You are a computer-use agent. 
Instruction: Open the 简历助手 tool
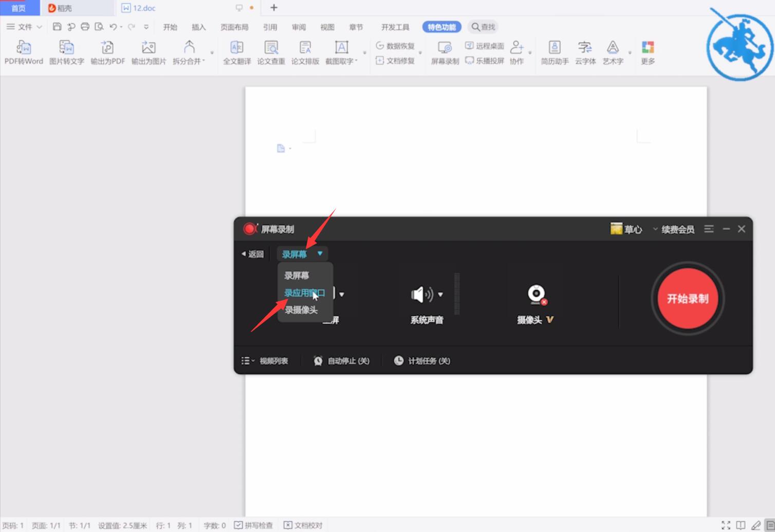555,53
